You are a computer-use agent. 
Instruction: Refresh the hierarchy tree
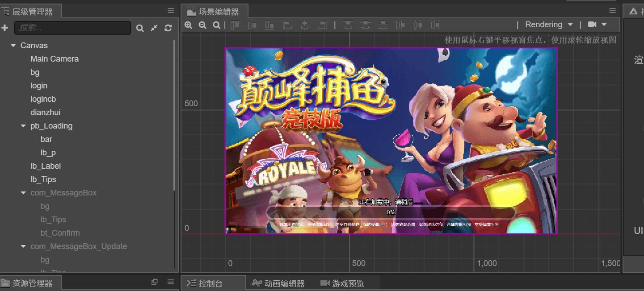168,28
